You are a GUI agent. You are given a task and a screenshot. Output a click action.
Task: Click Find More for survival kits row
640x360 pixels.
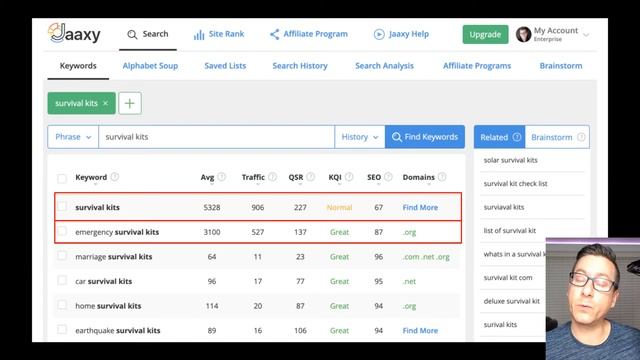pyautogui.click(x=420, y=207)
